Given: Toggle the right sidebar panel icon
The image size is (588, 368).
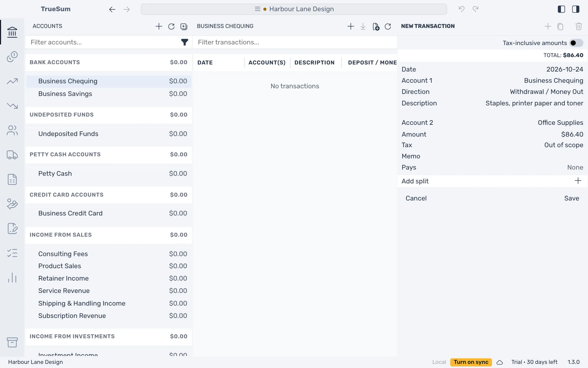Looking at the screenshot, I should tap(576, 9).
